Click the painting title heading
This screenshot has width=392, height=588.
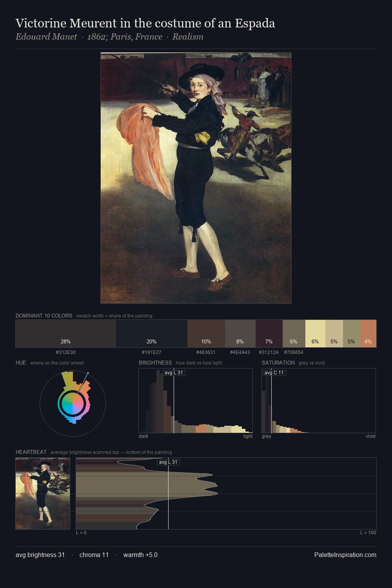click(x=145, y=23)
